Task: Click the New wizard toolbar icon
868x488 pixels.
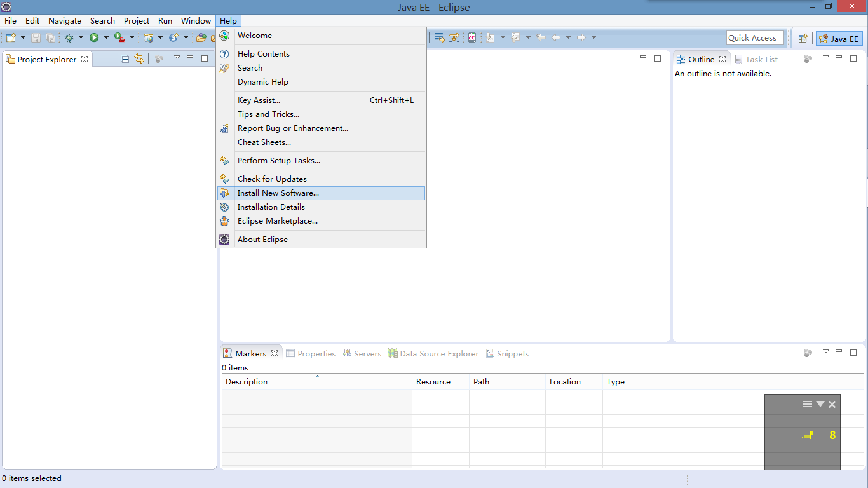Action: coord(11,37)
